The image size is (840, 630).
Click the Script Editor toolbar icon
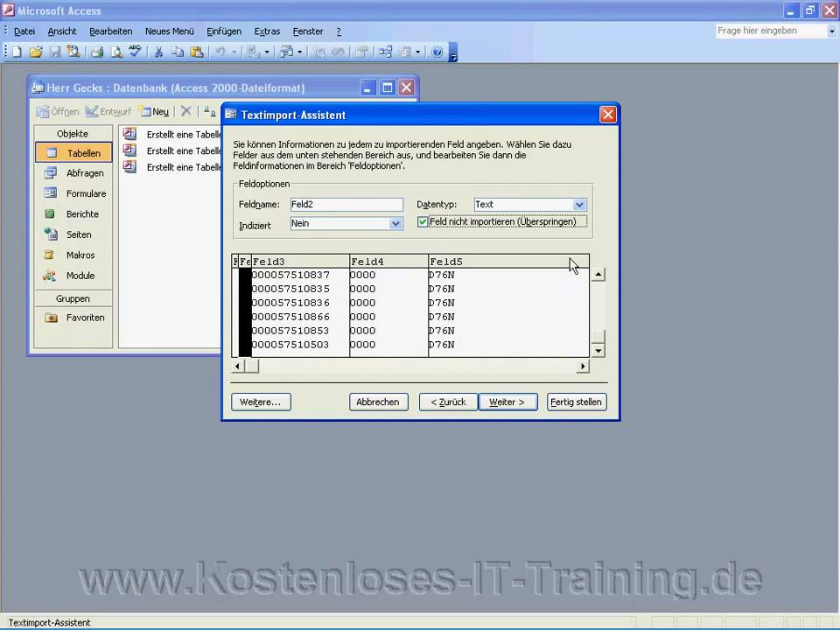(338, 52)
